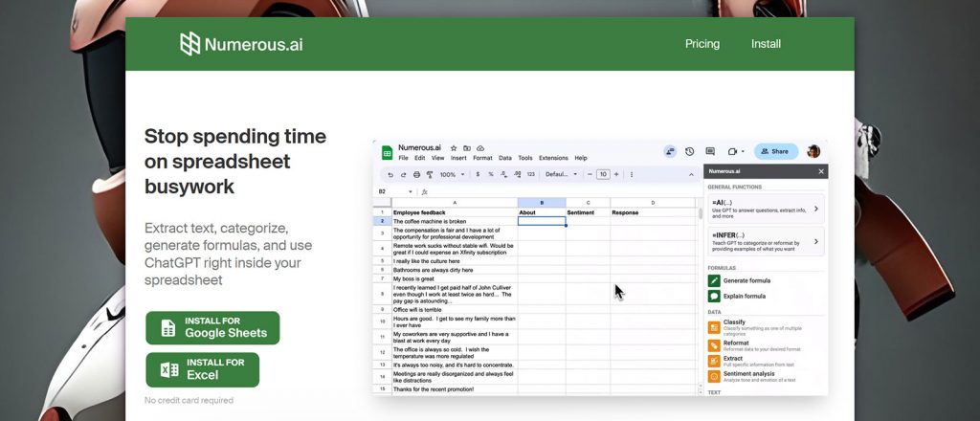Viewport: 980px width, 421px height.
Task: Open the dropdown arrow beside camera icon
Action: coord(743,151)
